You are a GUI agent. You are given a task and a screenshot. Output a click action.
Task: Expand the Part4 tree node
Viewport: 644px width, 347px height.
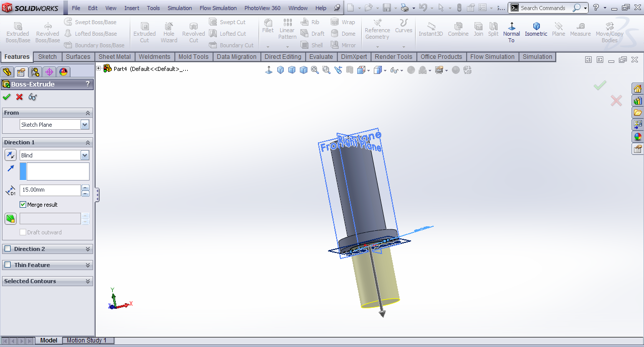(x=99, y=68)
